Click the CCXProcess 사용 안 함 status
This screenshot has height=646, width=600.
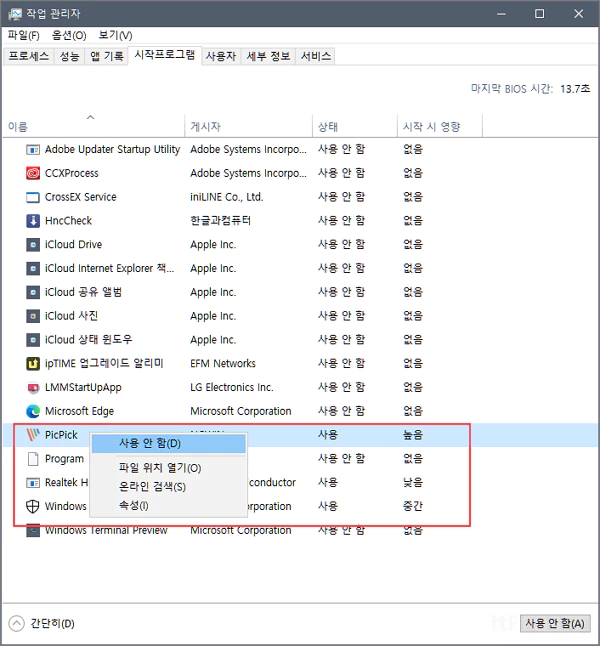(x=342, y=173)
